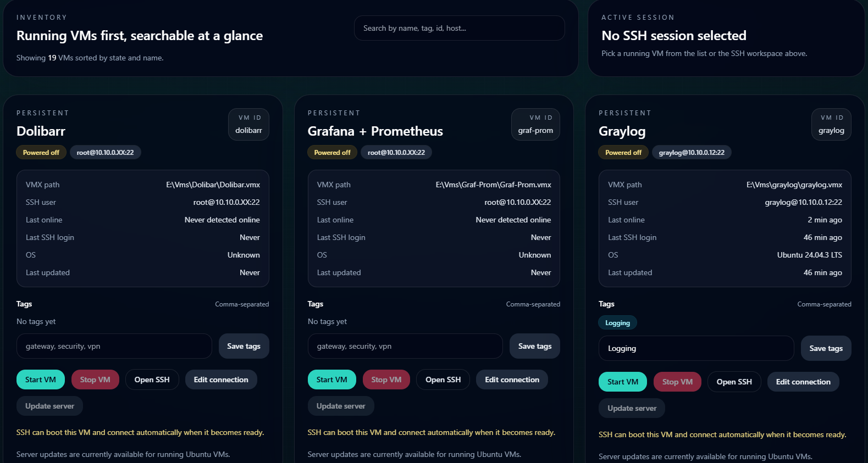Click the graf-prom VM ID badge

[536, 125]
